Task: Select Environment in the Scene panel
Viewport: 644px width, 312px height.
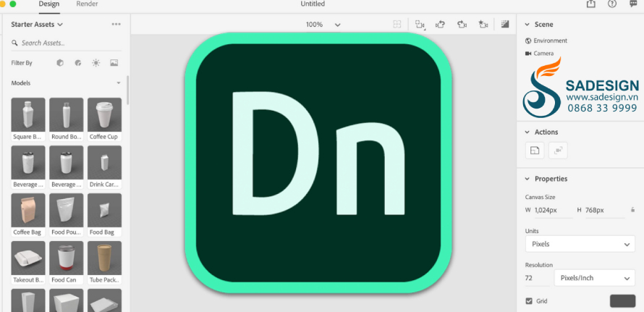Action: [546, 41]
